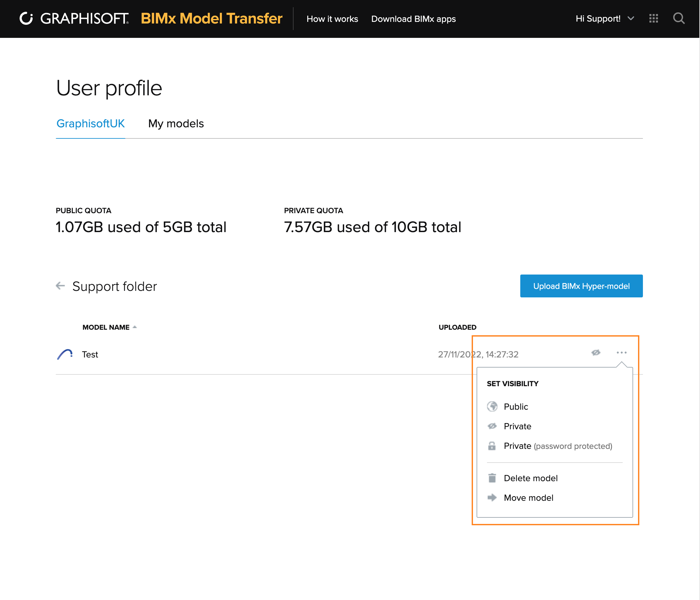
Task: Click the trash icon for Delete model
Action: pyautogui.click(x=492, y=478)
